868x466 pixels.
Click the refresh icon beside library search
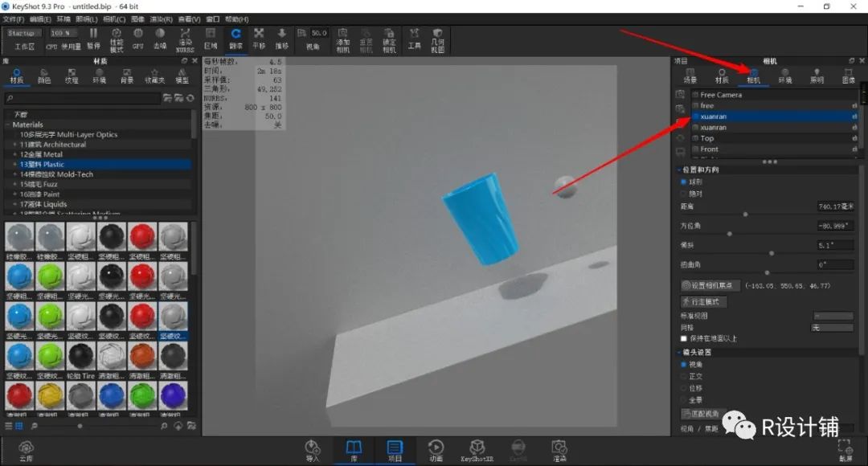190,98
